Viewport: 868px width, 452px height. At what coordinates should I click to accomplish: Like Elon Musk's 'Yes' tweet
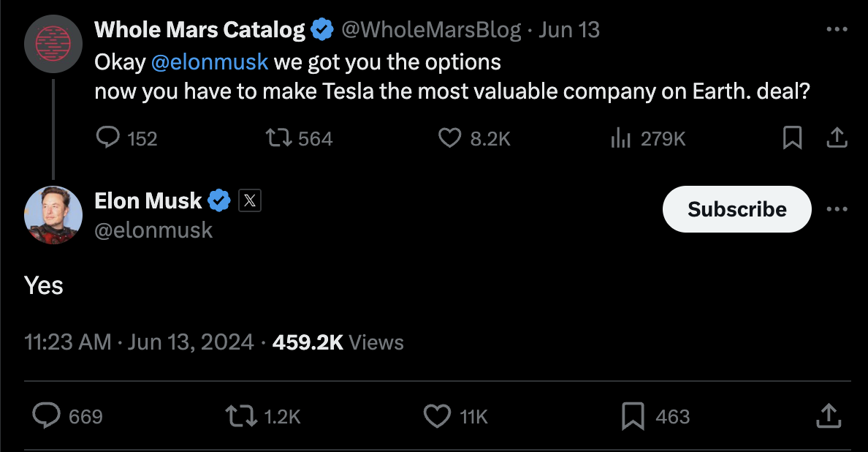click(x=437, y=416)
